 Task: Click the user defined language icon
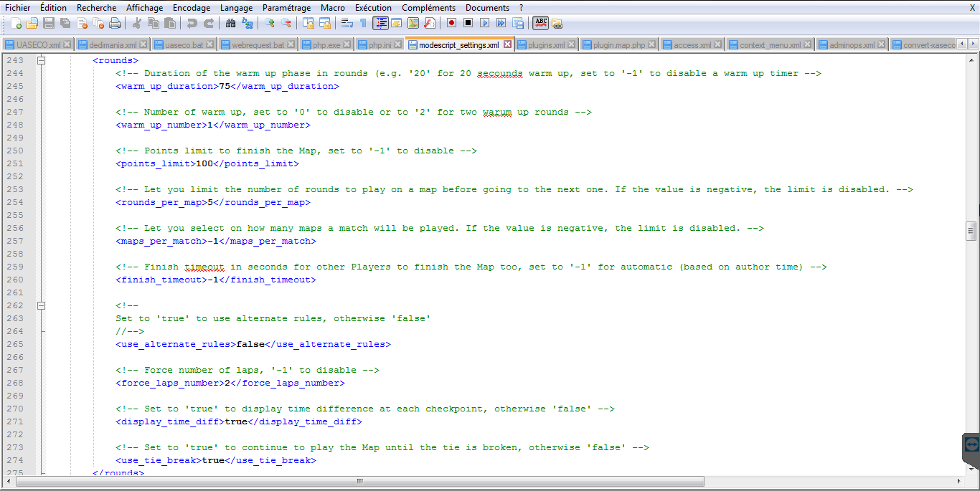pos(396,23)
